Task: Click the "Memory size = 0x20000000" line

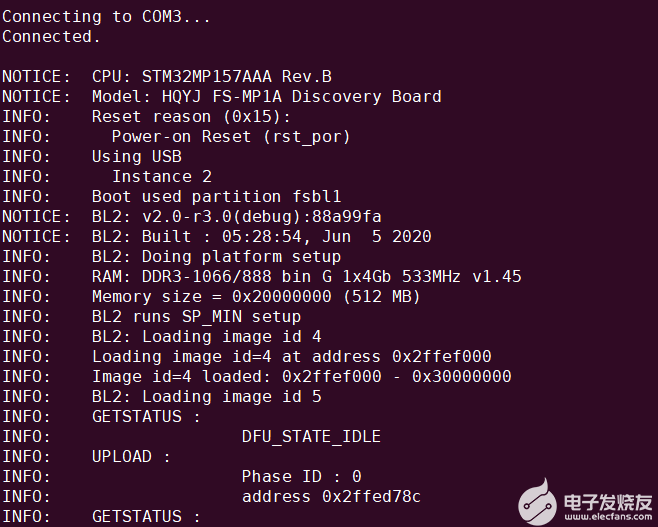Action: click(256, 296)
